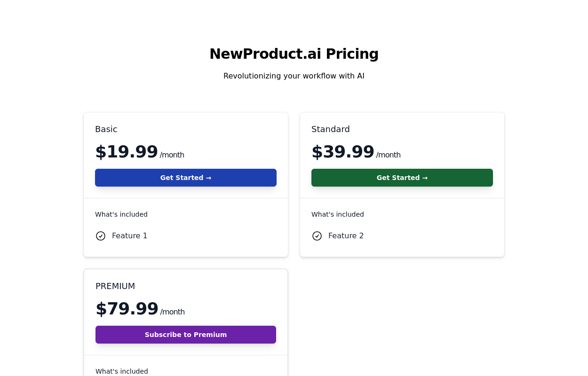
Task: Click the Feature 1 label
Action: [130, 236]
